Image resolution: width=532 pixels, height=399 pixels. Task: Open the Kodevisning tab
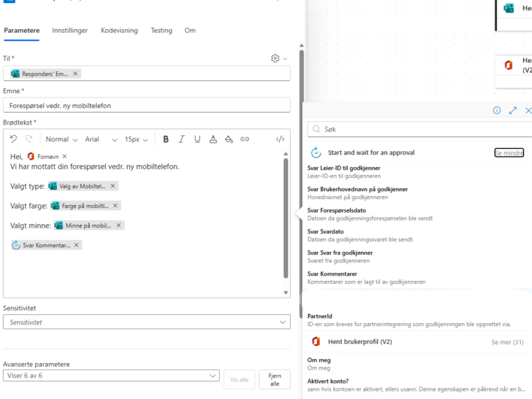click(x=119, y=31)
